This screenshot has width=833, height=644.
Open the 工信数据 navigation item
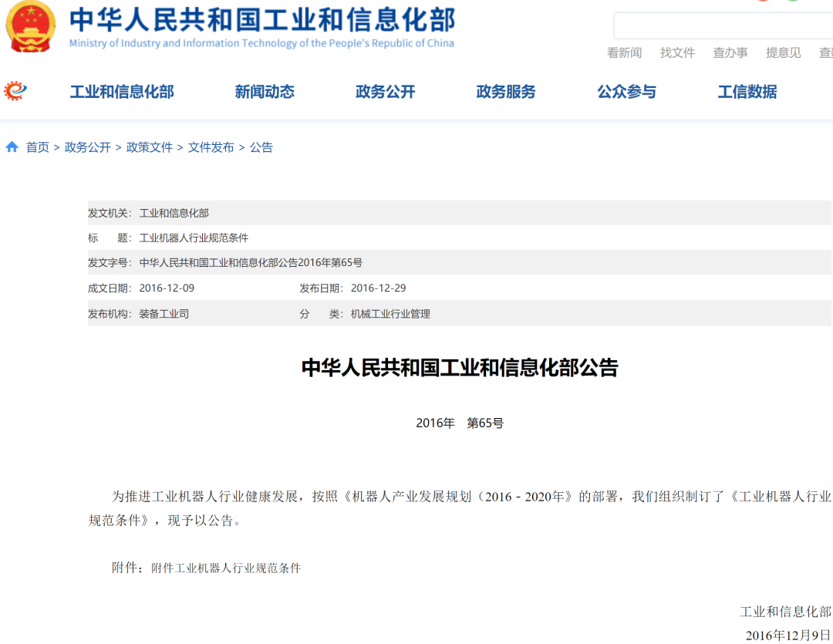coord(747,92)
